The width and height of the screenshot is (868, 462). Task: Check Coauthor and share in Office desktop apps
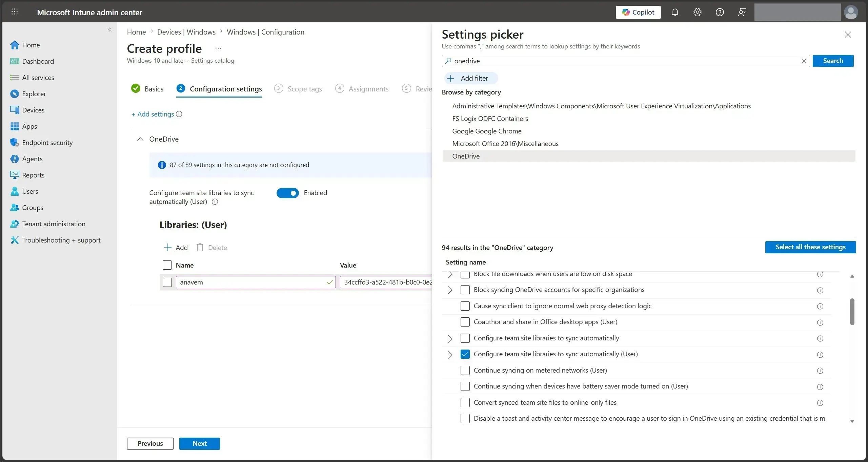(x=465, y=322)
